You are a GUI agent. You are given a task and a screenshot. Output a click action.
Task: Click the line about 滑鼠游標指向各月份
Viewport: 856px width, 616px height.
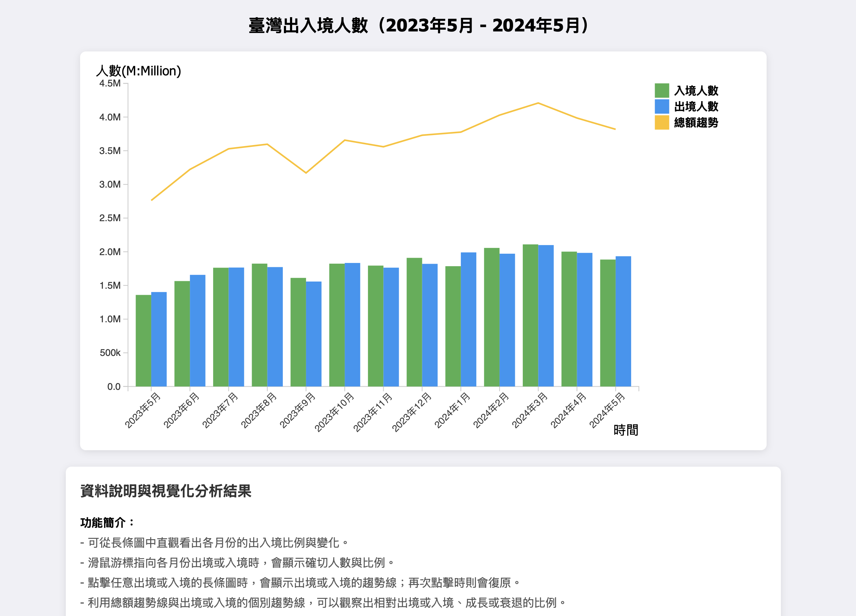[237, 562]
